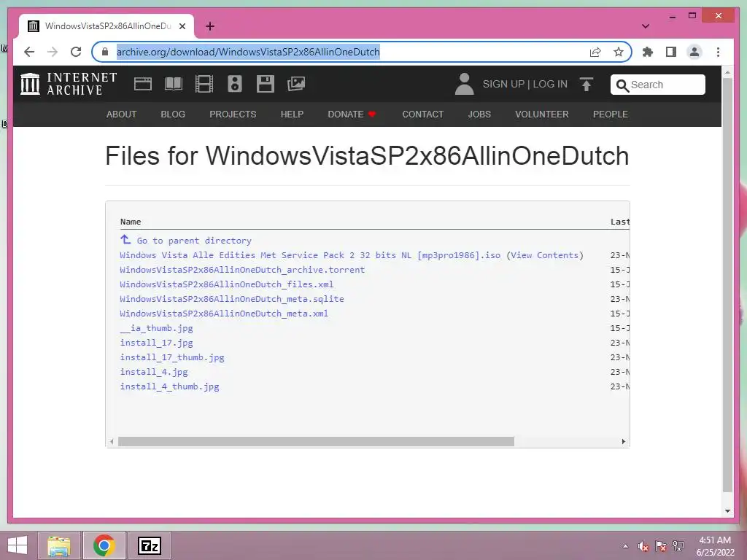Bookmark this page with star icon
The image size is (747, 560).
coord(619,52)
